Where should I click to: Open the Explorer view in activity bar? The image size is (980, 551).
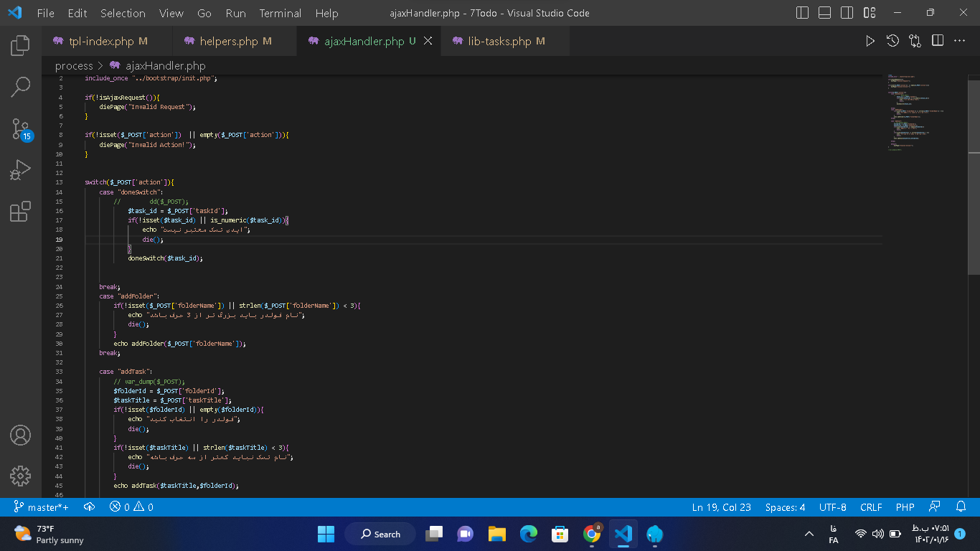click(x=20, y=45)
